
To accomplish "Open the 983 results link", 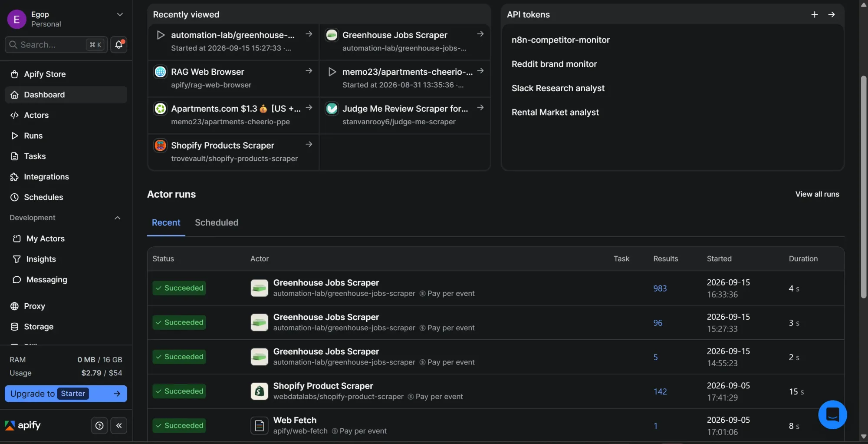I will tap(660, 288).
